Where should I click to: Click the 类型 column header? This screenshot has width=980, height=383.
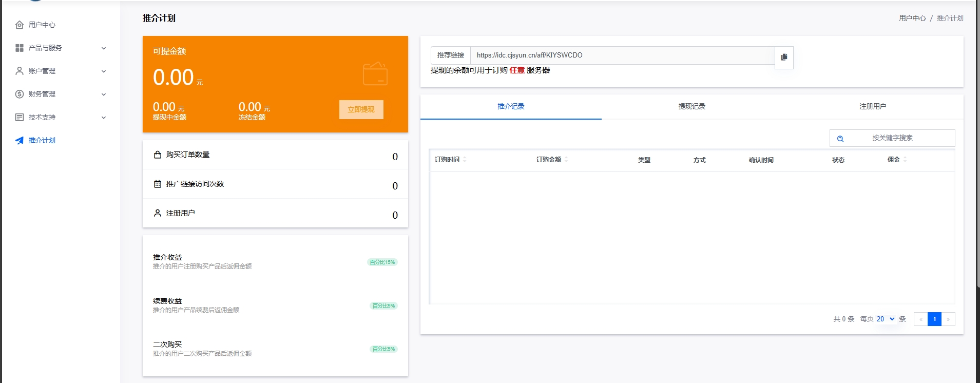644,160
